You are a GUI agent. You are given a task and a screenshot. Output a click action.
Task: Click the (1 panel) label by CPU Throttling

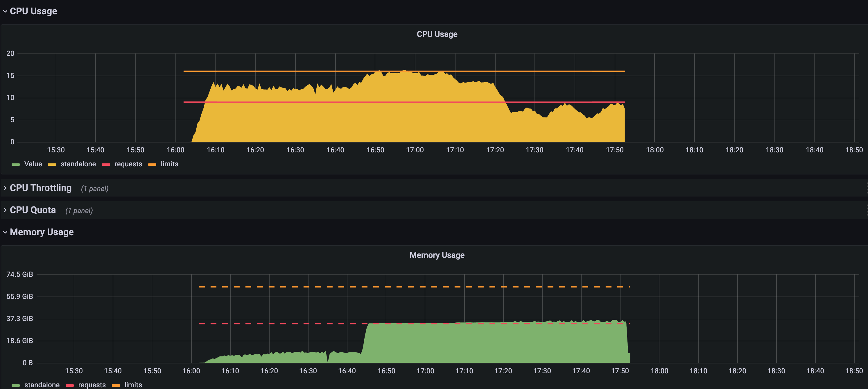coord(95,188)
